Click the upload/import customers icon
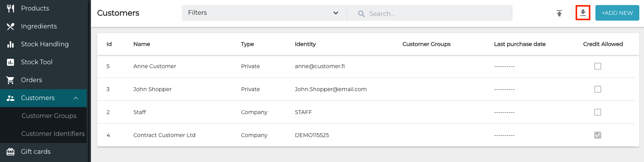 (559, 13)
